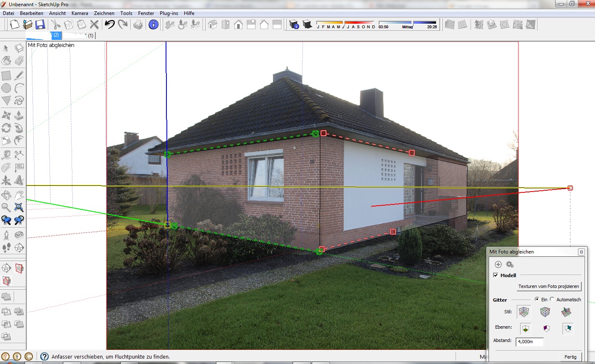595x364 pixels.
Task: Click the Zoom Extents tool
Action: tap(19, 207)
